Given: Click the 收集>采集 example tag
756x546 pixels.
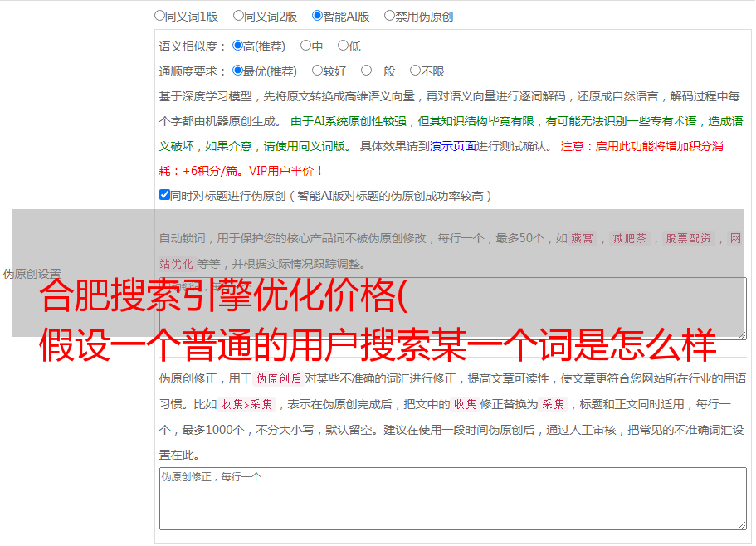Looking at the screenshot, I should pos(246,404).
